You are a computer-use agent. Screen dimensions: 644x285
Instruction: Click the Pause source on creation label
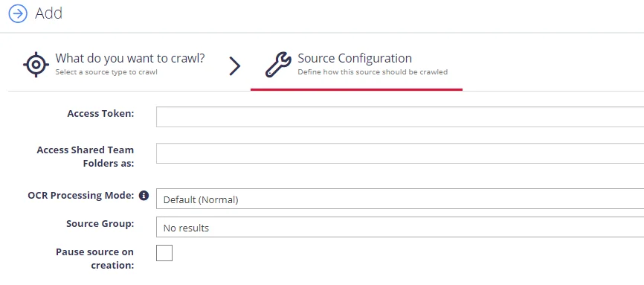(x=95, y=258)
